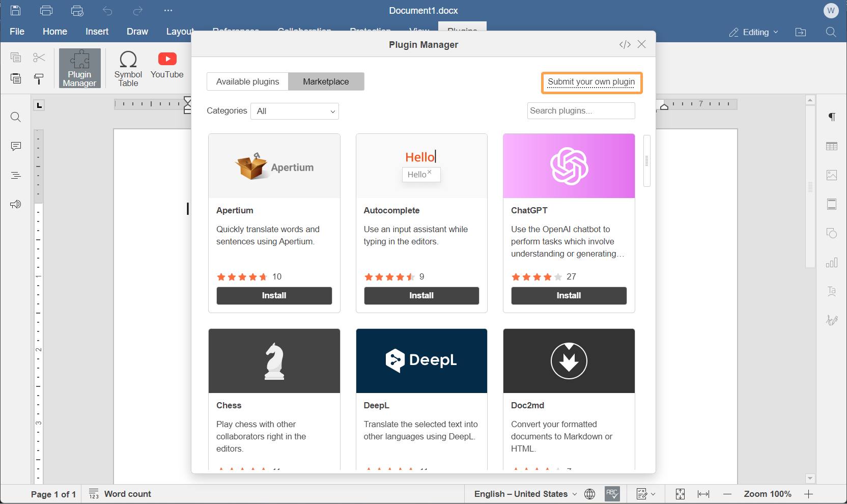Image resolution: width=847 pixels, height=504 pixels.
Task: Switch to the Home tab
Action: (x=55, y=32)
